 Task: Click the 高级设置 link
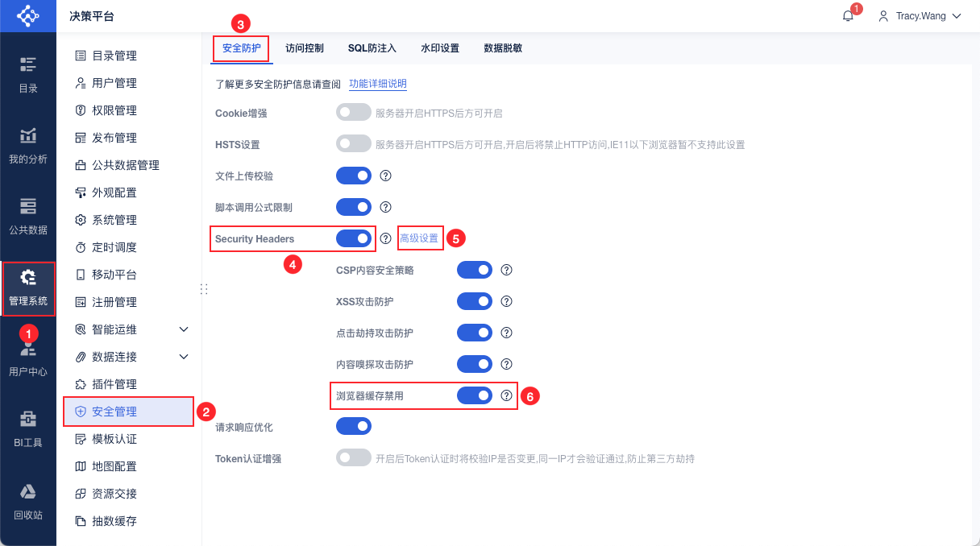coord(419,238)
